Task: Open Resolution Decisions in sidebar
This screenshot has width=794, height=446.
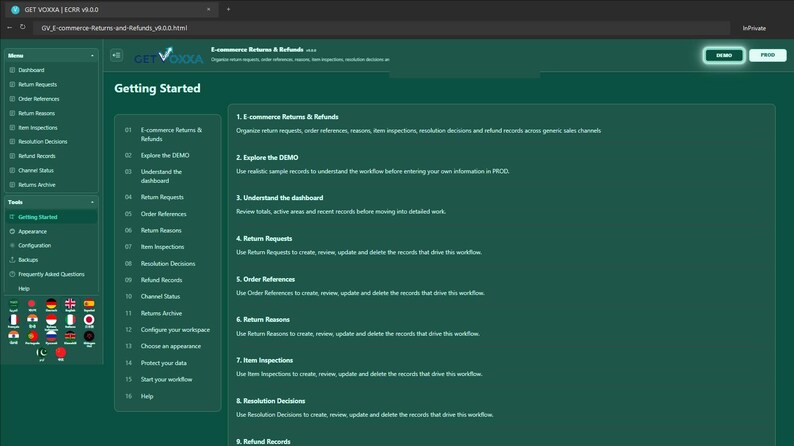Action: click(x=51, y=142)
